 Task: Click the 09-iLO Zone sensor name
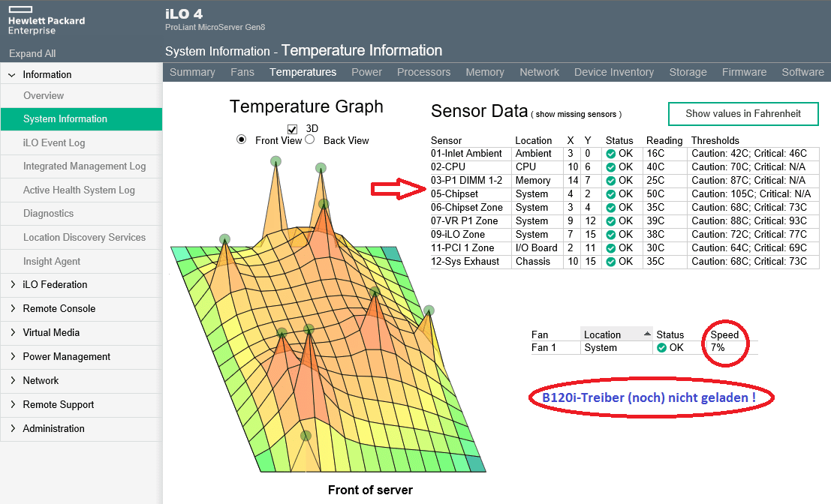[x=458, y=235]
